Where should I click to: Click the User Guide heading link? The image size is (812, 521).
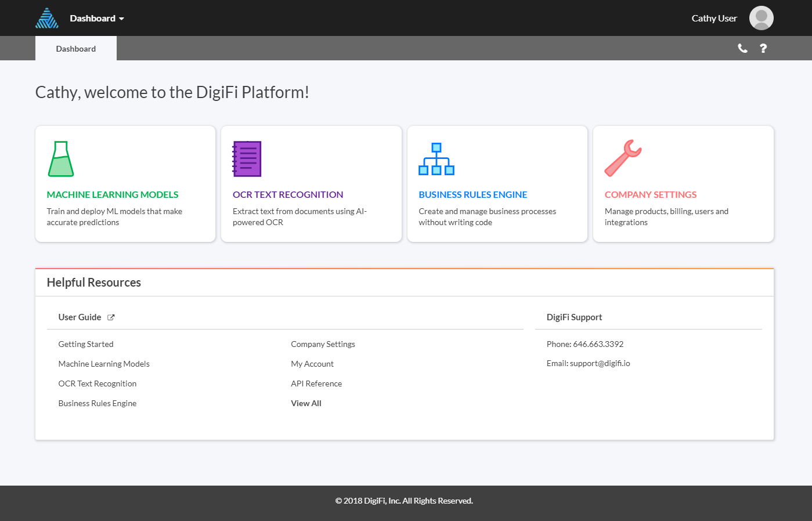coord(80,317)
